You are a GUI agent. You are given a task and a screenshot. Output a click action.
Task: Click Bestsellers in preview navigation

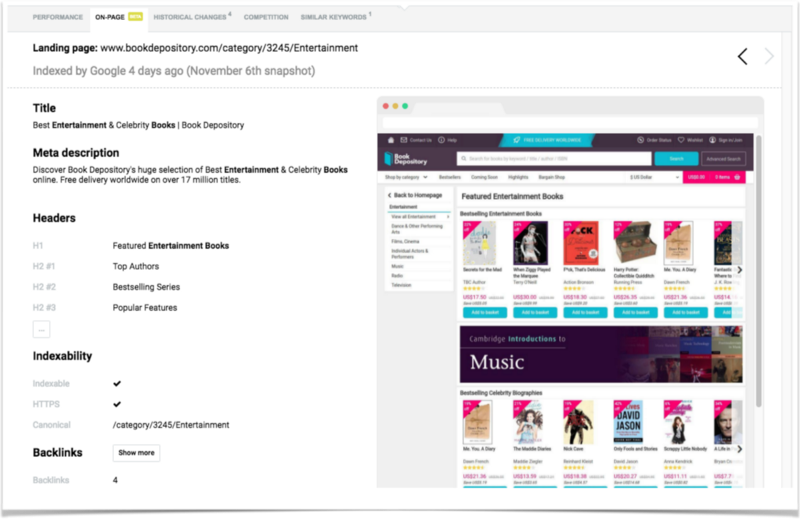[x=449, y=177]
